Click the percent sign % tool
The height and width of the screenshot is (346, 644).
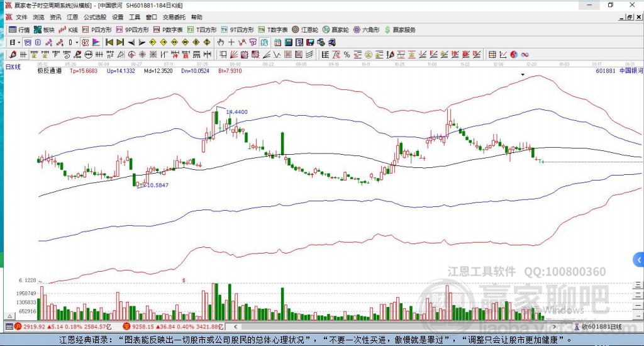347,54
